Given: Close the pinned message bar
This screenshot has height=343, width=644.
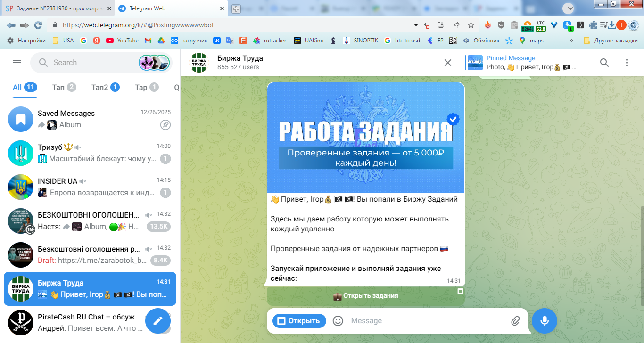Looking at the screenshot, I should click(448, 63).
